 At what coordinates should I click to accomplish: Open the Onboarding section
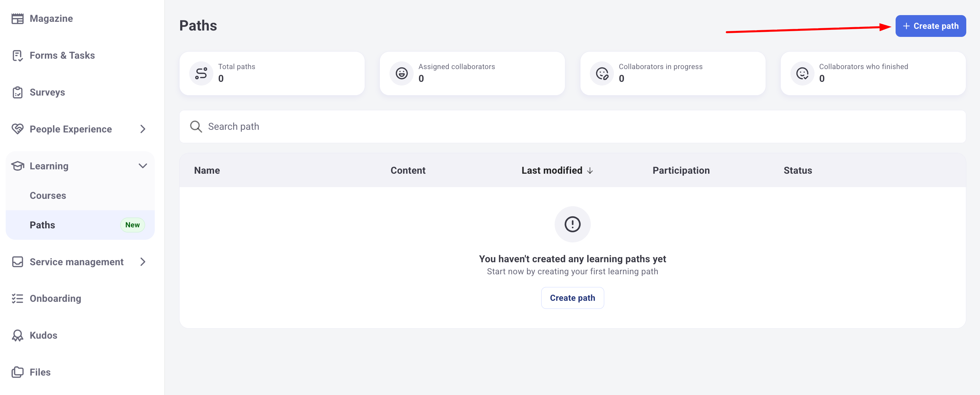(55, 298)
